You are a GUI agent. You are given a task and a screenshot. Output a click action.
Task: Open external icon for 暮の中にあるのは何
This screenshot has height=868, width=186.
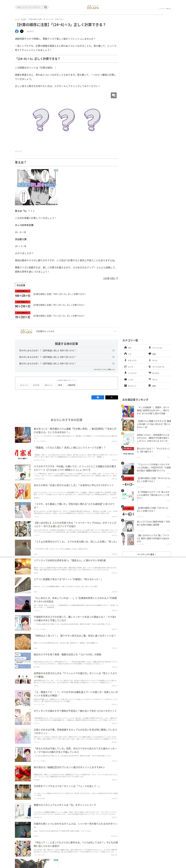(113, 363)
